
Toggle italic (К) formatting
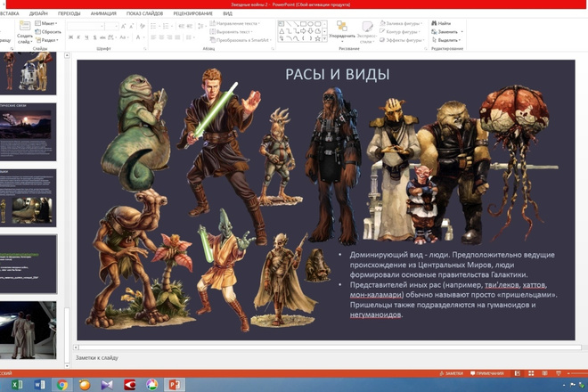click(78, 37)
